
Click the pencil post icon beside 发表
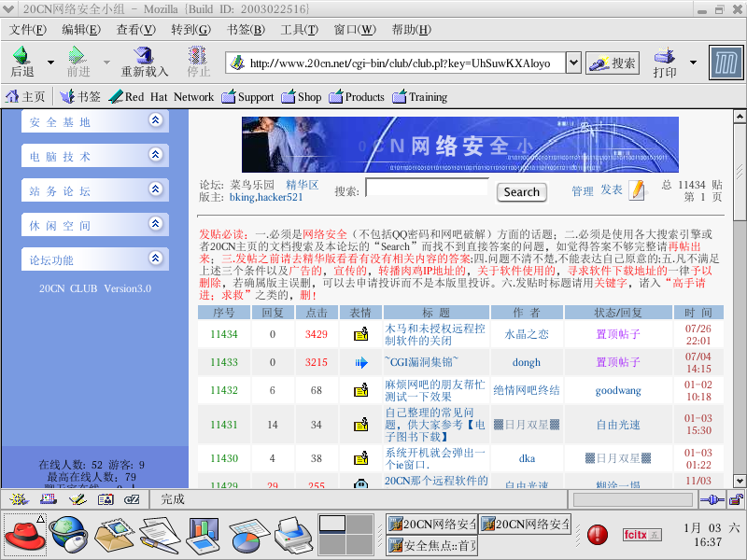pos(638,190)
